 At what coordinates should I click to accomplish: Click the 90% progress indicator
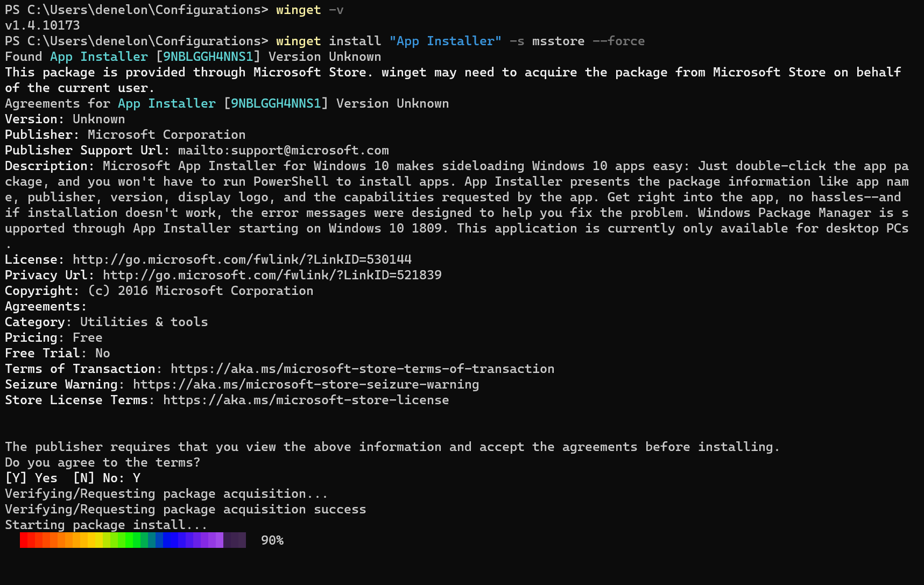[x=272, y=540]
